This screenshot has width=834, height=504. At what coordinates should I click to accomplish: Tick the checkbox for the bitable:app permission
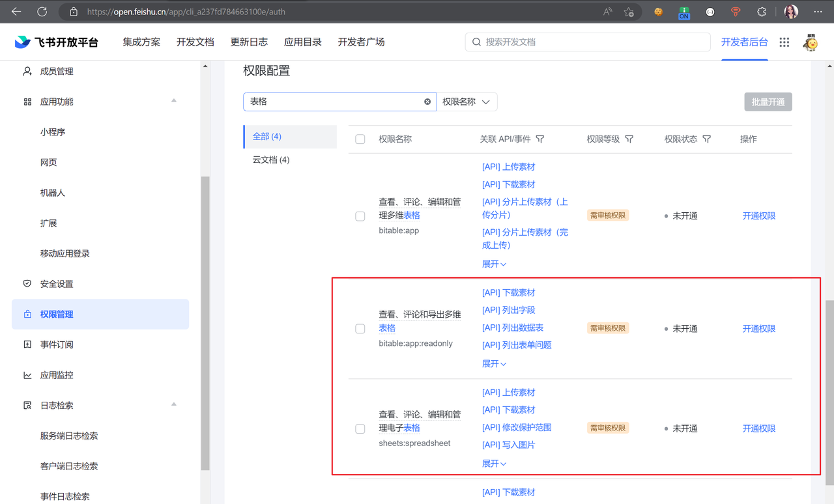tap(360, 216)
